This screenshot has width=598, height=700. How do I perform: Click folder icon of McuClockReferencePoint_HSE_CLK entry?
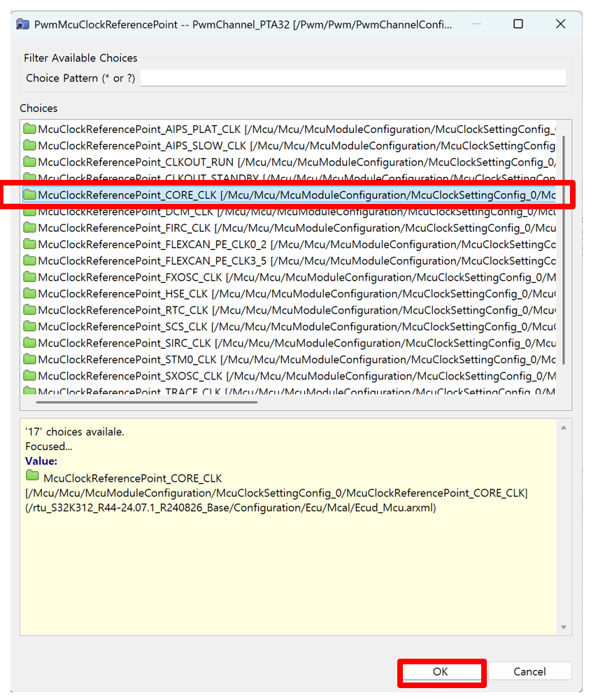click(x=29, y=293)
